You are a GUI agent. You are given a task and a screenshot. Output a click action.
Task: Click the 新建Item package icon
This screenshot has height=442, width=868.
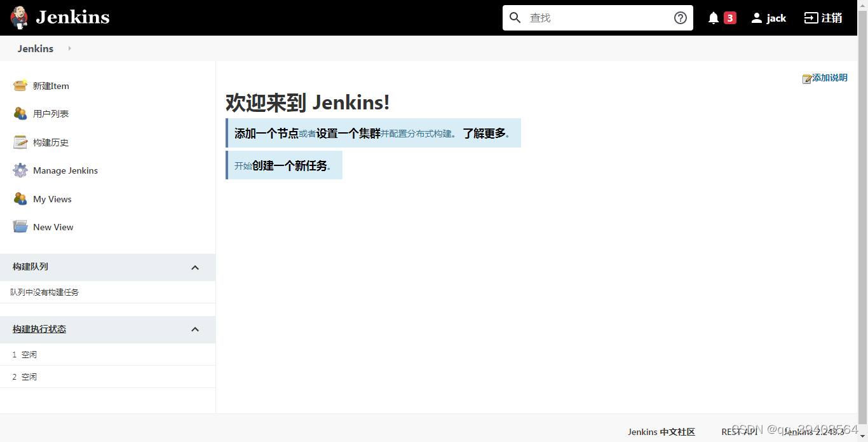[20, 85]
